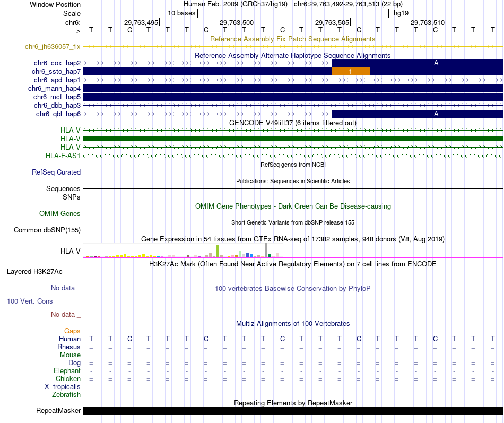This screenshot has height=423, width=504.
Task: Click the chr6_mann_hap4 label
Action: pyautogui.click(x=54, y=89)
